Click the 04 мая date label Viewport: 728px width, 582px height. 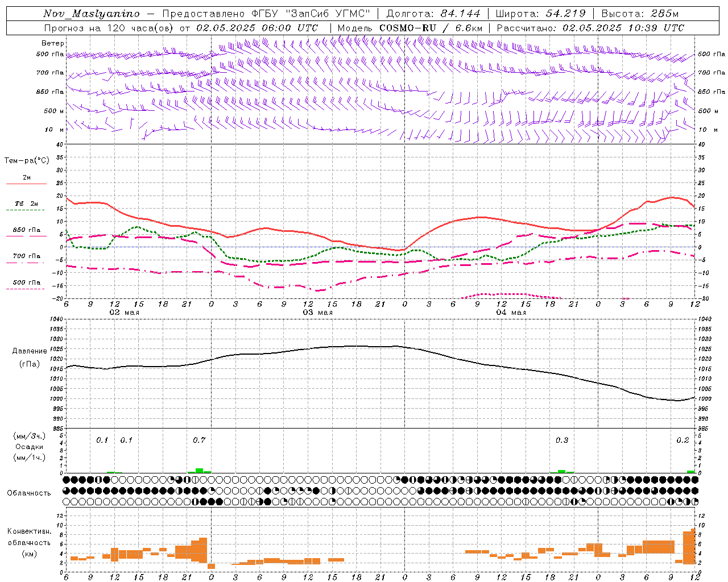pos(511,313)
